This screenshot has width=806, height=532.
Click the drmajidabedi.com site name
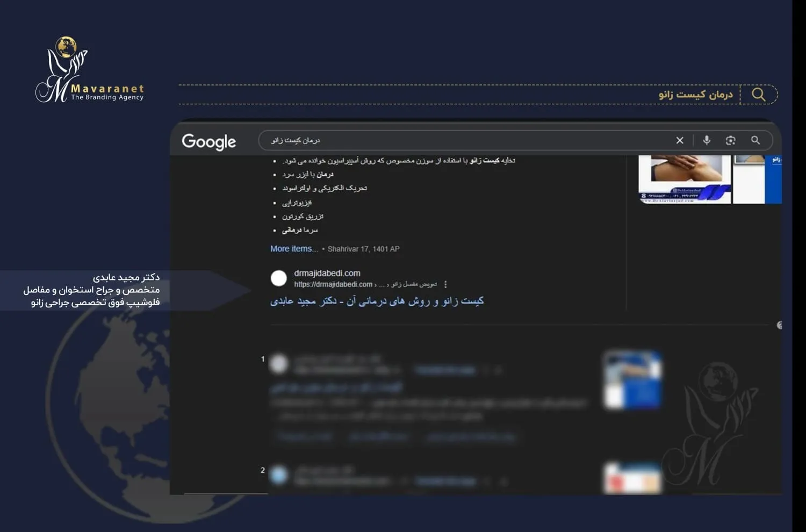[x=327, y=273]
